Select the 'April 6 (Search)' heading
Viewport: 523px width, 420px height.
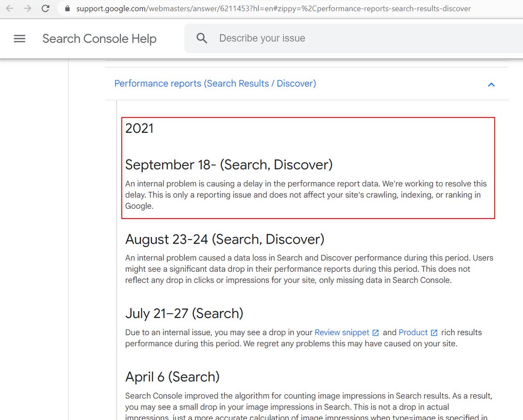point(173,377)
